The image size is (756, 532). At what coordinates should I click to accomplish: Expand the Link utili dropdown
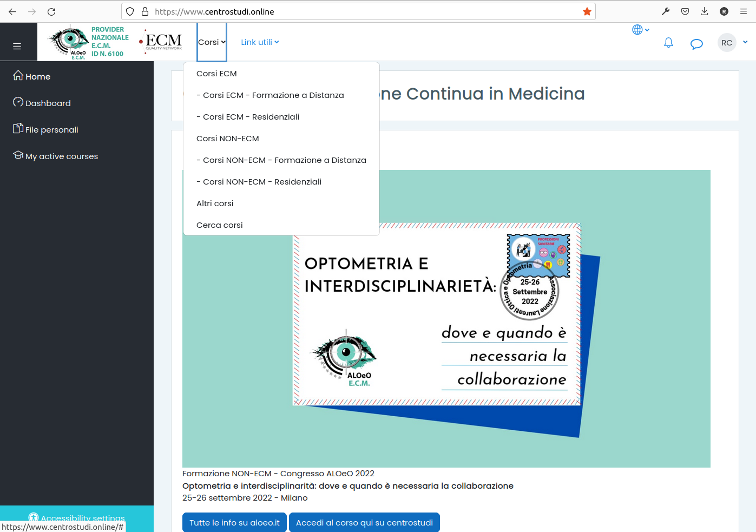click(260, 42)
